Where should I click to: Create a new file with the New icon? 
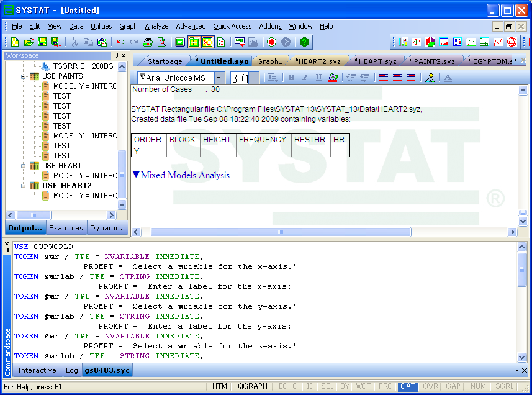click(15, 42)
